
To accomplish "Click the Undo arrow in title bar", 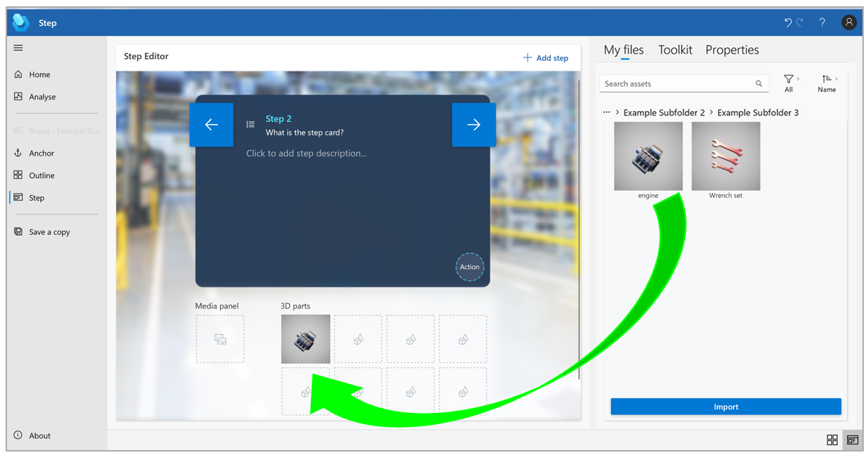I will (x=788, y=22).
